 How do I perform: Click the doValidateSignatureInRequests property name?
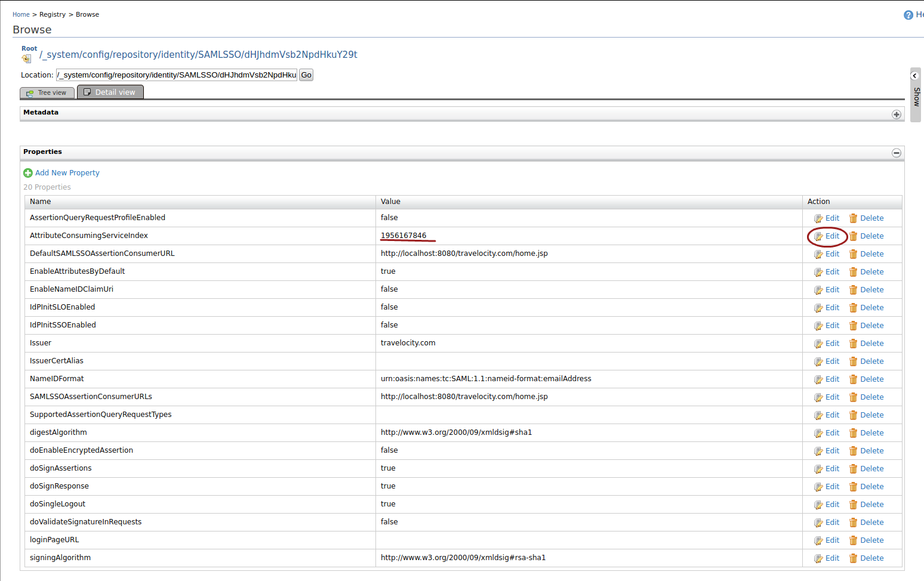[x=86, y=522]
